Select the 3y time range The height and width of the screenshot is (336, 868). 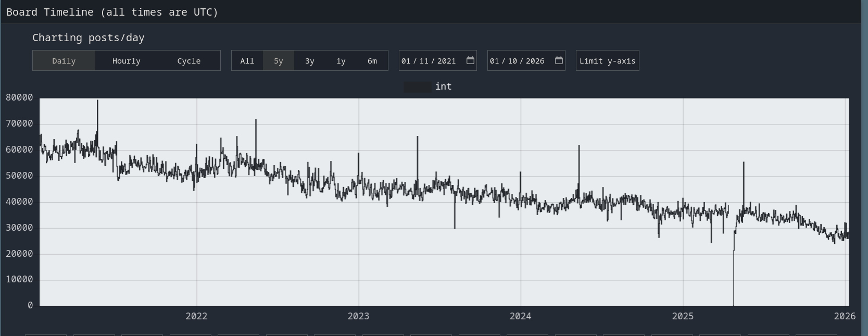[310, 61]
